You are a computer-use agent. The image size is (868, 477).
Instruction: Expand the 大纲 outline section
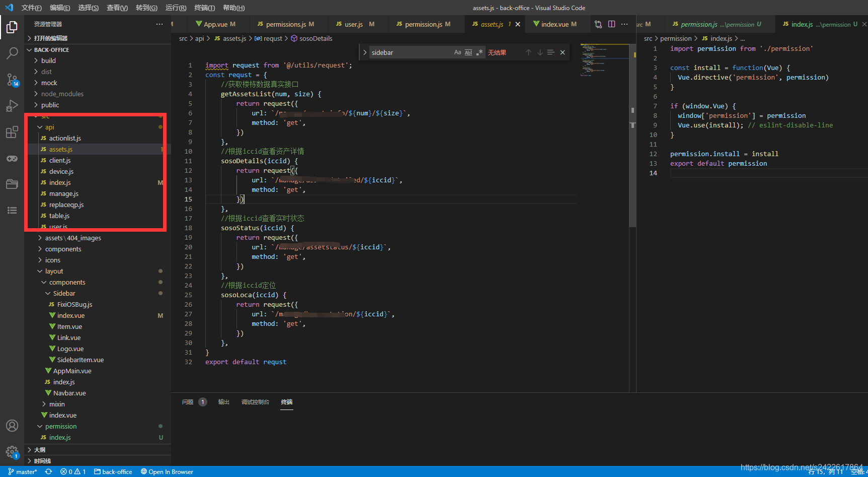[98, 450]
